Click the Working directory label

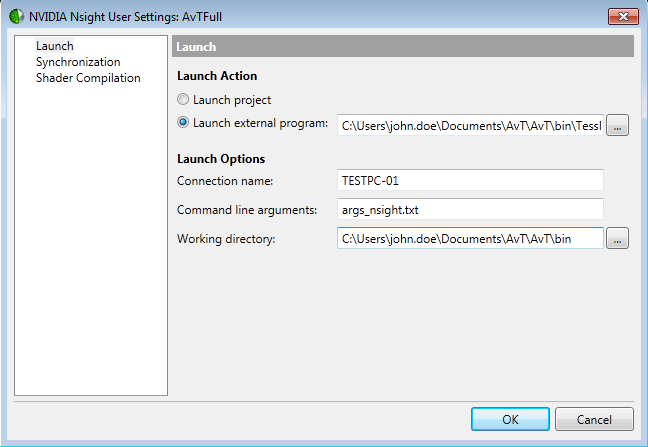click(226, 239)
